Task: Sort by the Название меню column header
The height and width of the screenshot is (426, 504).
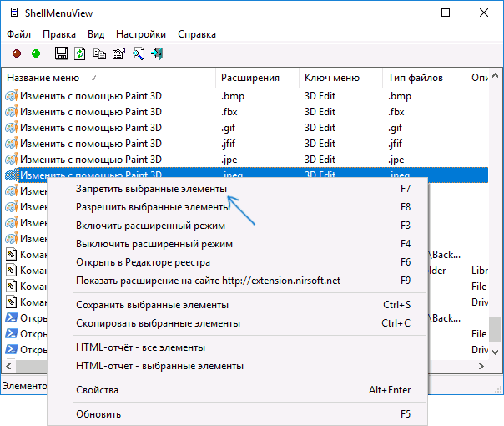Action: pyautogui.click(x=109, y=78)
